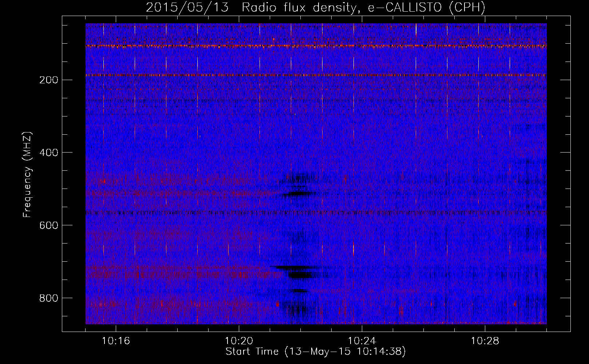
Task: Click the 600 frequency tick label
Action: tap(49, 225)
